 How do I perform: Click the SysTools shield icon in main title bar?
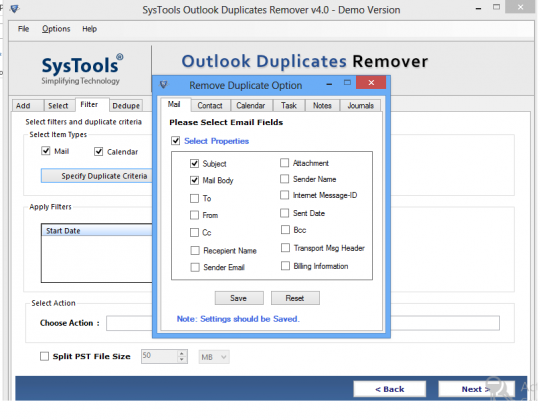(x=14, y=8)
